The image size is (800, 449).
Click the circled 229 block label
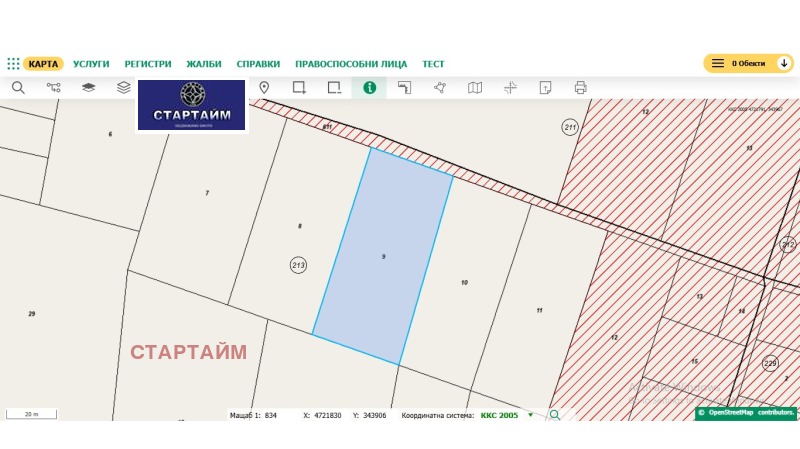click(770, 363)
